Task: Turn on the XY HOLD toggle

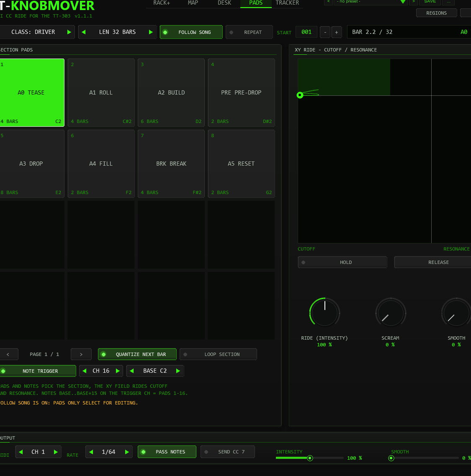Action: tap(342, 262)
